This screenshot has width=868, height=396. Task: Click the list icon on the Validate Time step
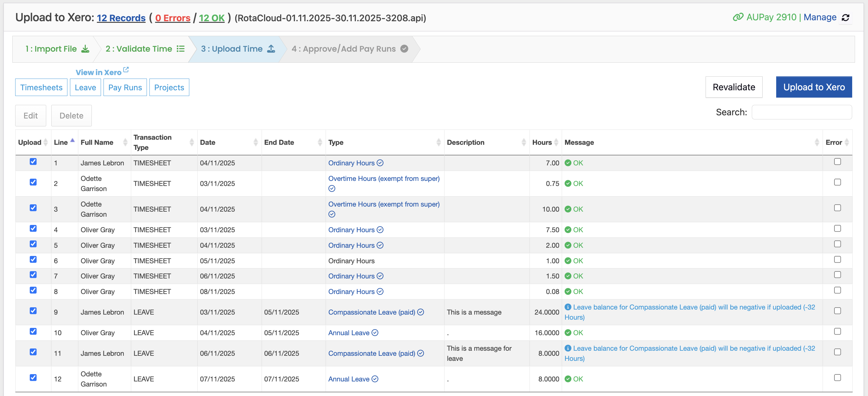click(x=181, y=48)
